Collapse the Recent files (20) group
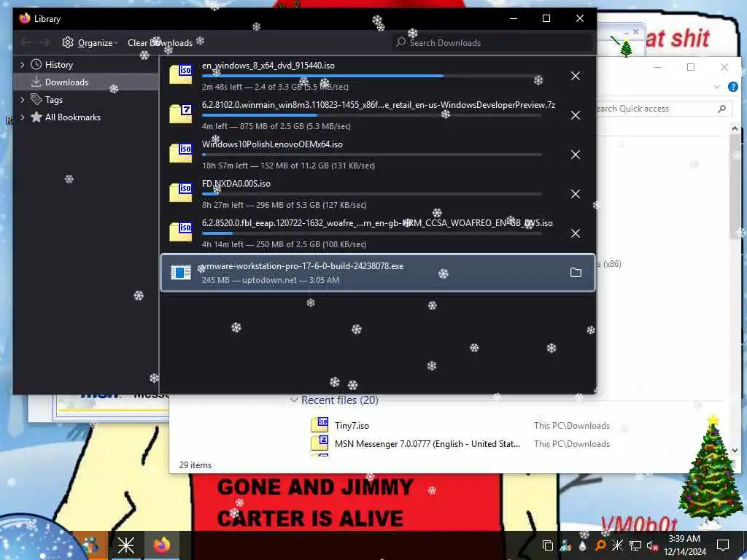The height and width of the screenshot is (560, 747). click(x=294, y=400)
